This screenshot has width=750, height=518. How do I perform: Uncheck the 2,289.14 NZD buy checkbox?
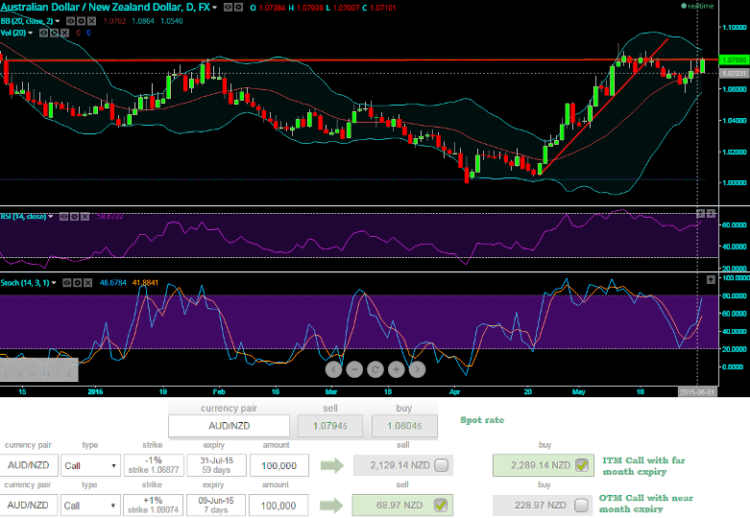click(581, 463)
